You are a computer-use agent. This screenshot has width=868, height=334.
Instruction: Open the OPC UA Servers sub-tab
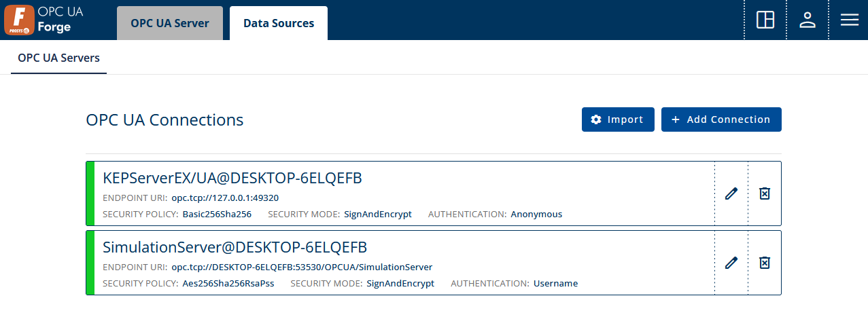(x=58, y=58)
